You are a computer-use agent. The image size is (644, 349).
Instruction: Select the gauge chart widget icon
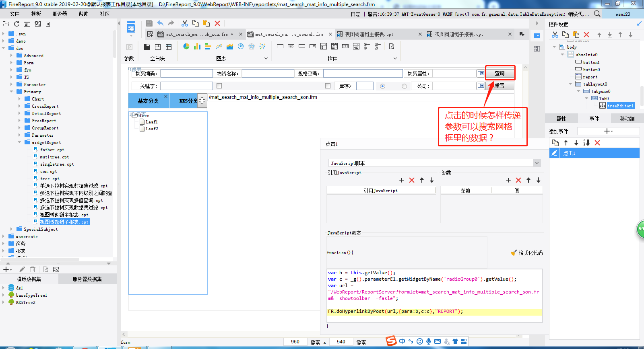241,46
